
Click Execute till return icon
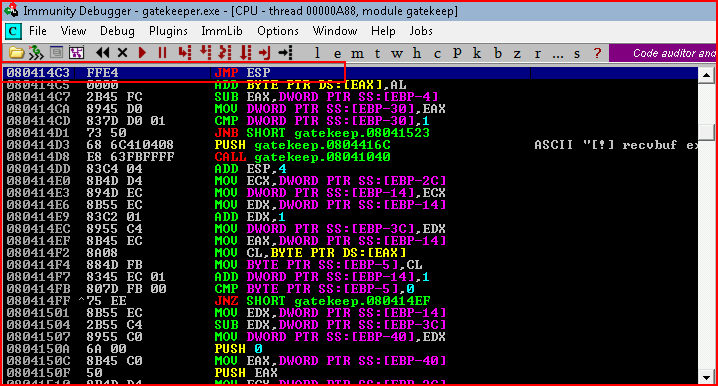[x=265, y=53]
